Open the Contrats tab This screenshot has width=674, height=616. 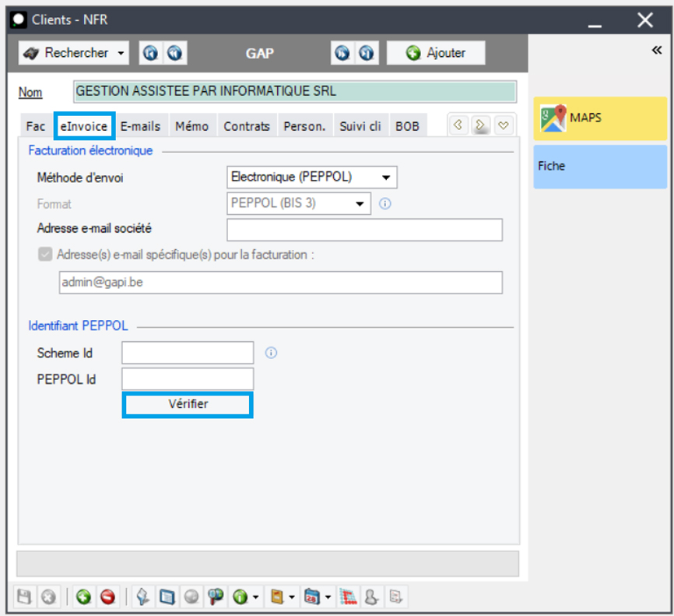coord(247,126)
